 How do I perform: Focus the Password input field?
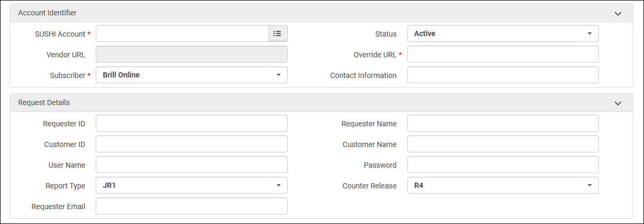(503, 165)
